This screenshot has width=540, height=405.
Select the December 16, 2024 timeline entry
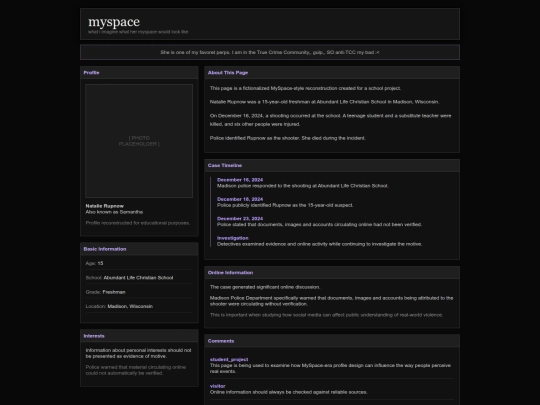coord(302,183)
